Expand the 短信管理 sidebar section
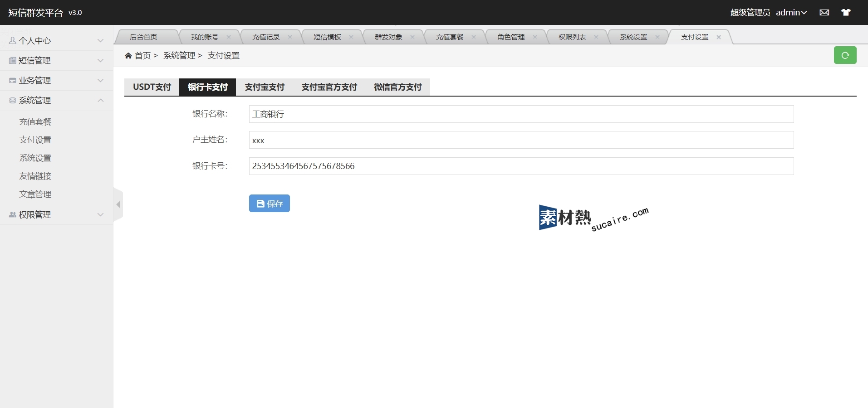The image size is (868, 408). click(x=56, y=61)
